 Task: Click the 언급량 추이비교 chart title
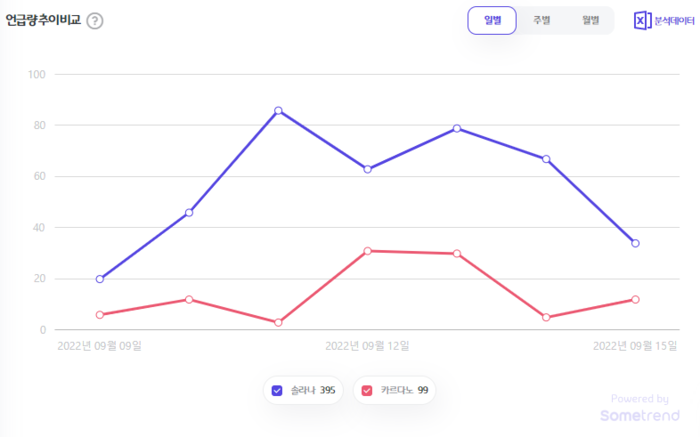pyautogui.click(x=42, y=20)
